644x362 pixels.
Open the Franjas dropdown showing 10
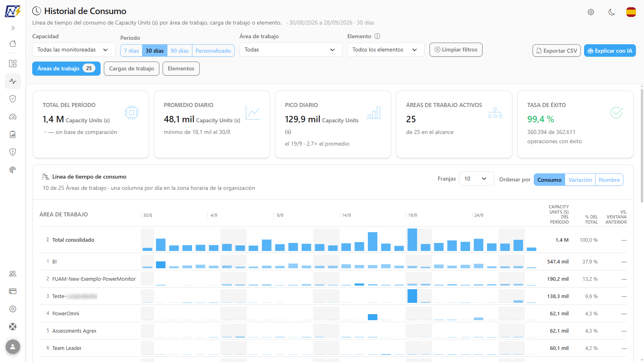[476, 179]
